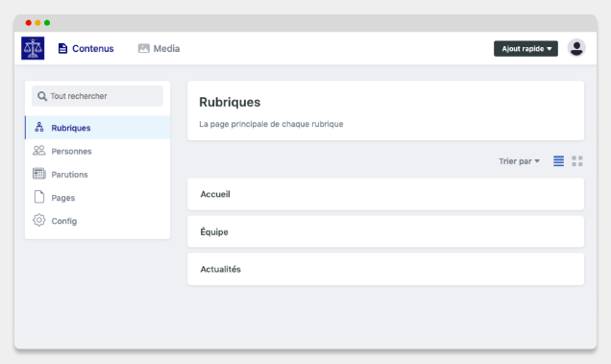611x364 pixels.
Task: Click the Rubriques hierarchy icon in sidebar
Action: [x=39, y=127]
